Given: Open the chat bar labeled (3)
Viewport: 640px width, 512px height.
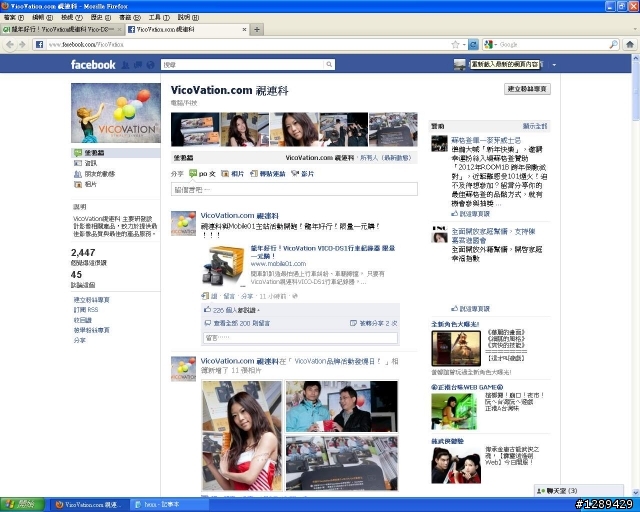Looking at the screenshot, I should coord(579,491).
